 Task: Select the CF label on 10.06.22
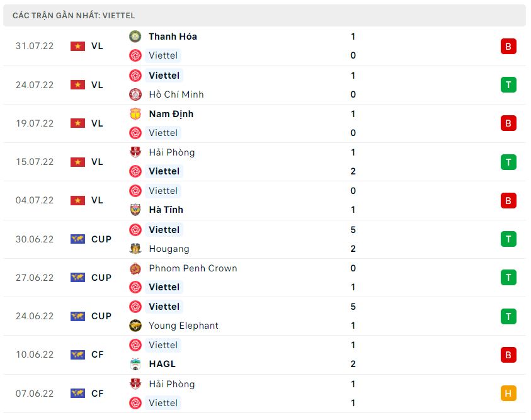click(x=97, y=355)
